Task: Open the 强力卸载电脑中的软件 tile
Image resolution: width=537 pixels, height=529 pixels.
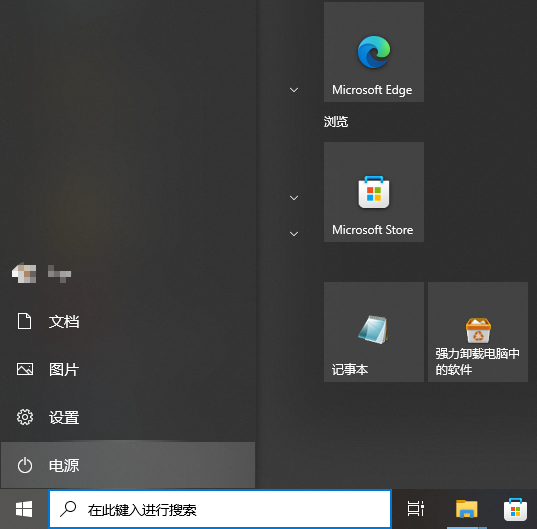Action: (478, 332)
